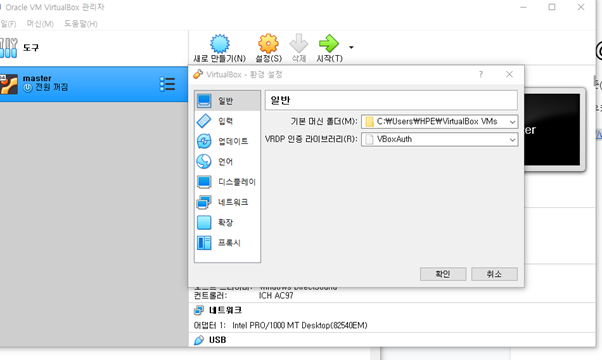This screenshot has height=360, width=602.
Task: Click the New (새로 만들기) toolbar icon
Action: pyautogui.click(x=220, y=44)
